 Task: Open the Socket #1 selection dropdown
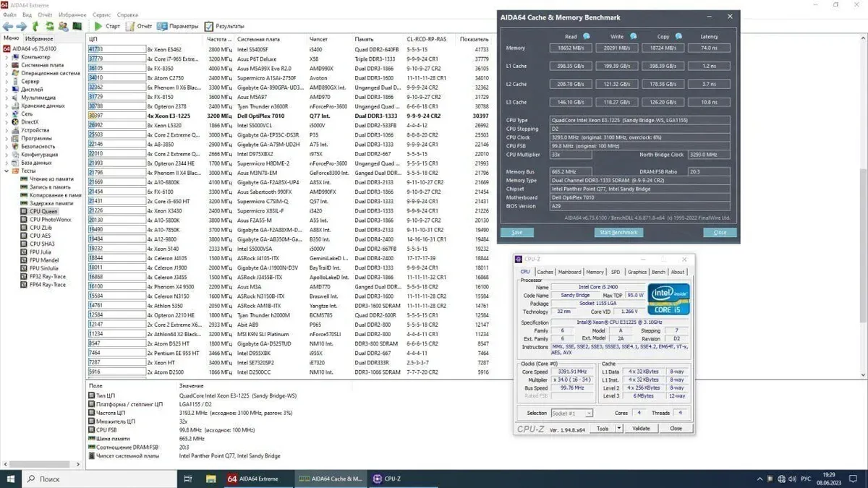click(571, 413)
